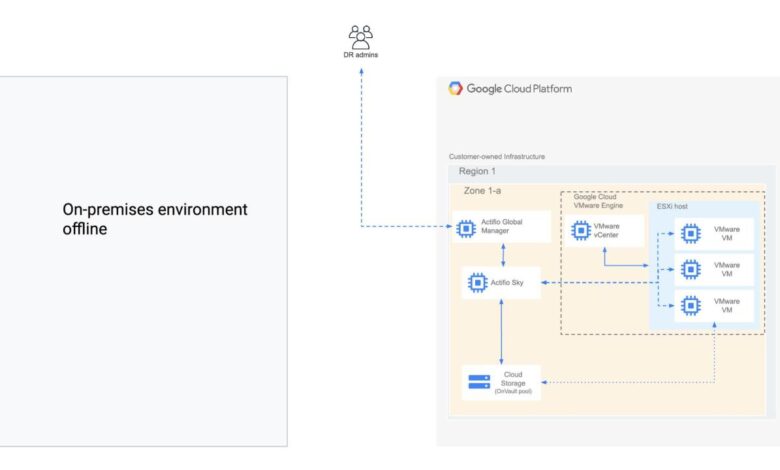Click the middle VMware VM chip icon

(x=690, y=270)
